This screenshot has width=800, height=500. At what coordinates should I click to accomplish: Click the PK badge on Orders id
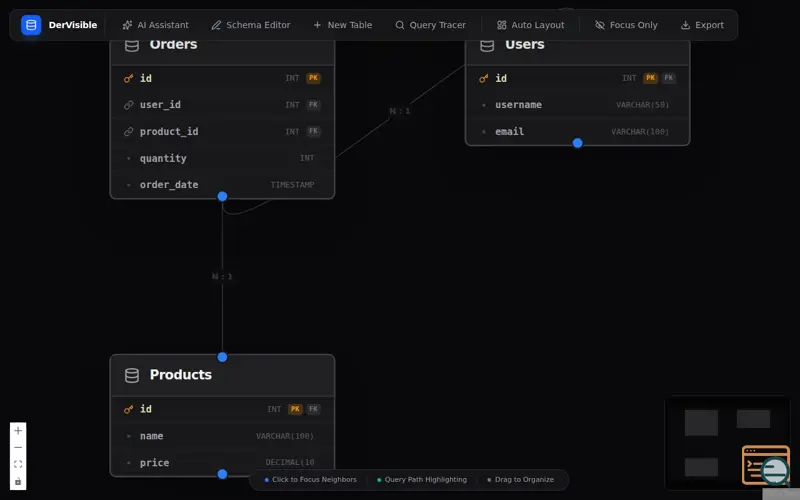pyautogui.click(x=313, y=78)
